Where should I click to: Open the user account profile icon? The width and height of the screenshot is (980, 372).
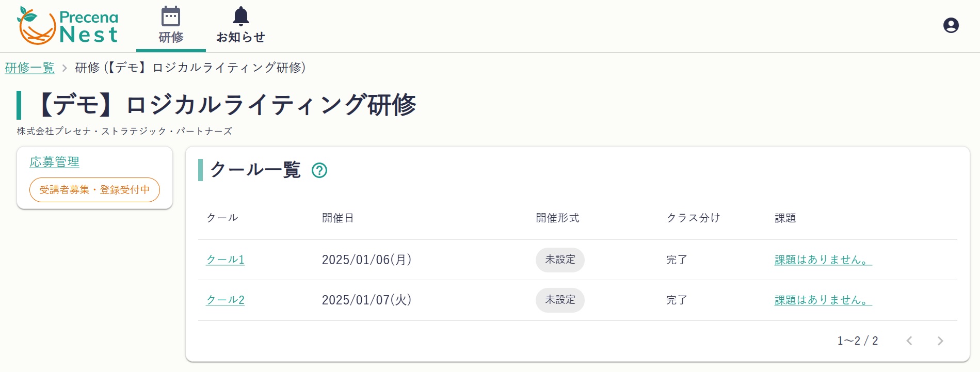(x=951, y=25)
